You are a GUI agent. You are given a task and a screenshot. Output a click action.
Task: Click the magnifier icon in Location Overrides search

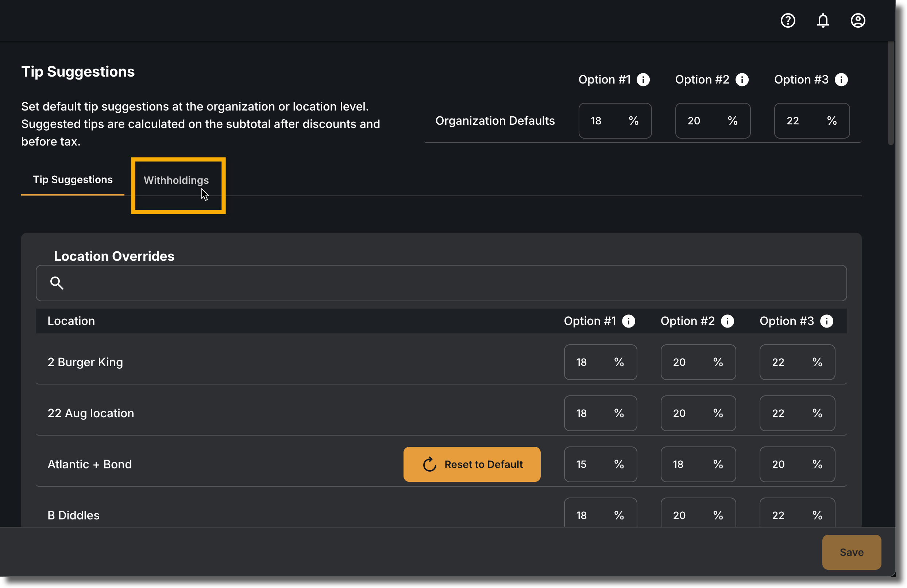click(57, 283)
